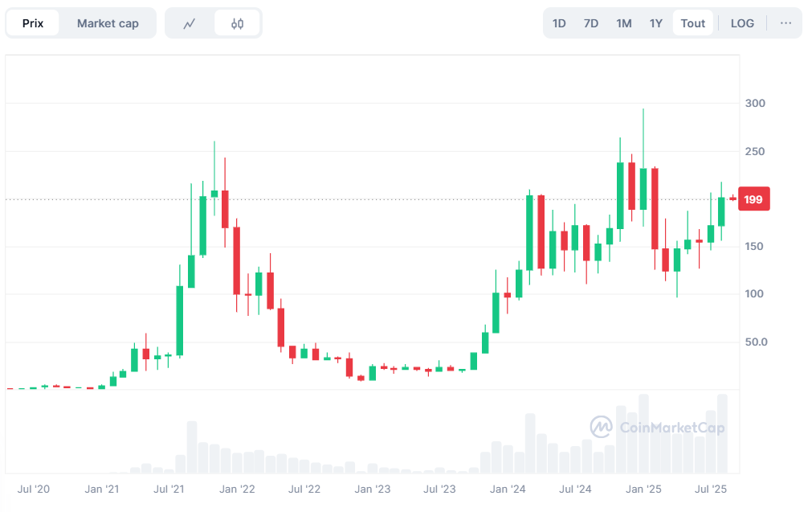Choose the 1M time range

(624, 23)
